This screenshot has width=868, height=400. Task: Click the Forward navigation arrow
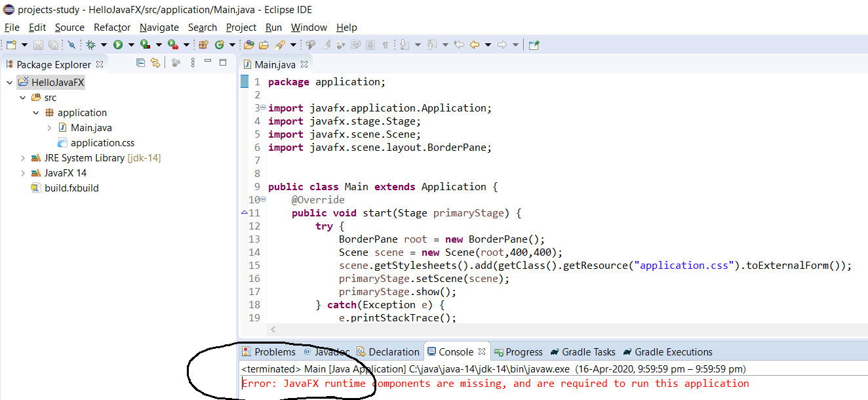click(x=502, y=45)
